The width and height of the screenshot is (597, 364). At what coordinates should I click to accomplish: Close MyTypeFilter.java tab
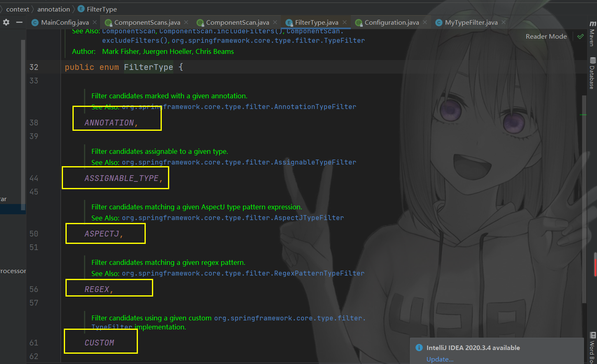click(x=504, y=22)
